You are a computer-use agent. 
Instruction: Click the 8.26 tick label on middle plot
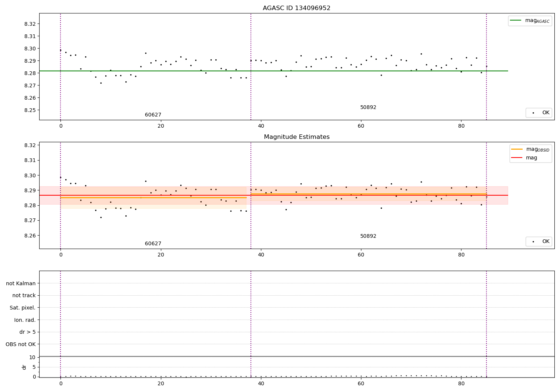point(30,236)
